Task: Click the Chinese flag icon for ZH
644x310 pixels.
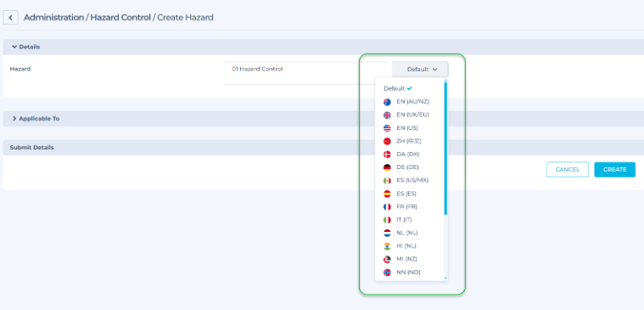Action: tap(387, 142)
